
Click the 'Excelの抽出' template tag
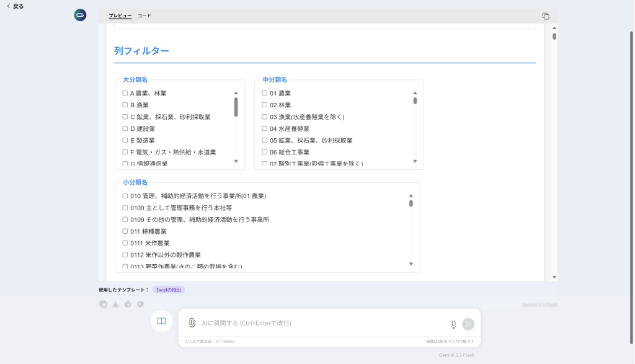(x=169, y=290)
